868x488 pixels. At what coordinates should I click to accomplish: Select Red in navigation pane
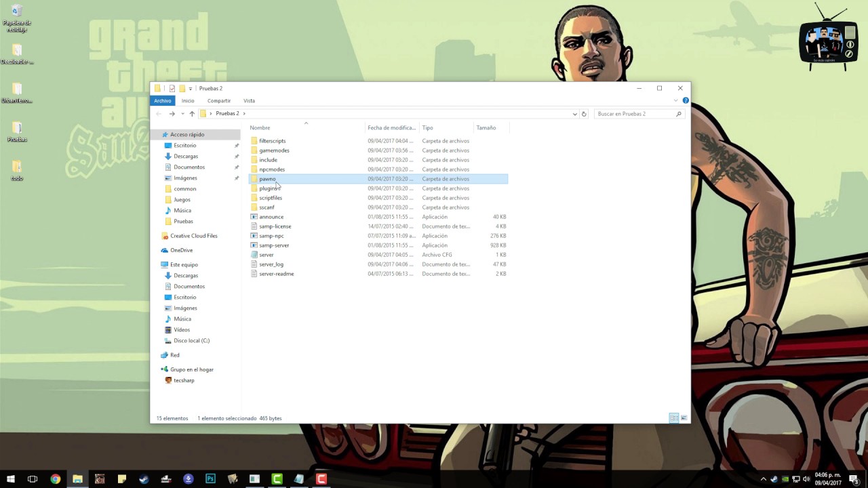pos(174,355)
